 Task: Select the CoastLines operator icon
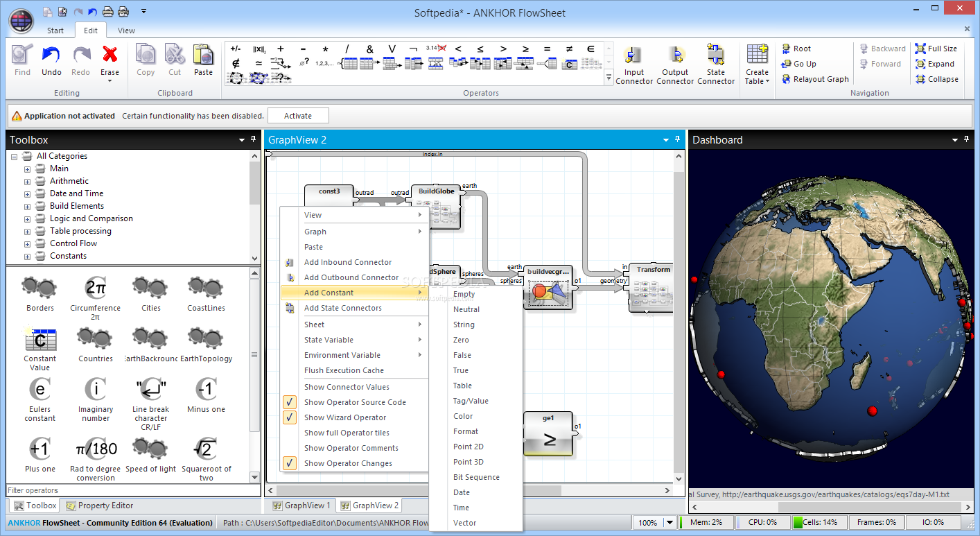206,286
